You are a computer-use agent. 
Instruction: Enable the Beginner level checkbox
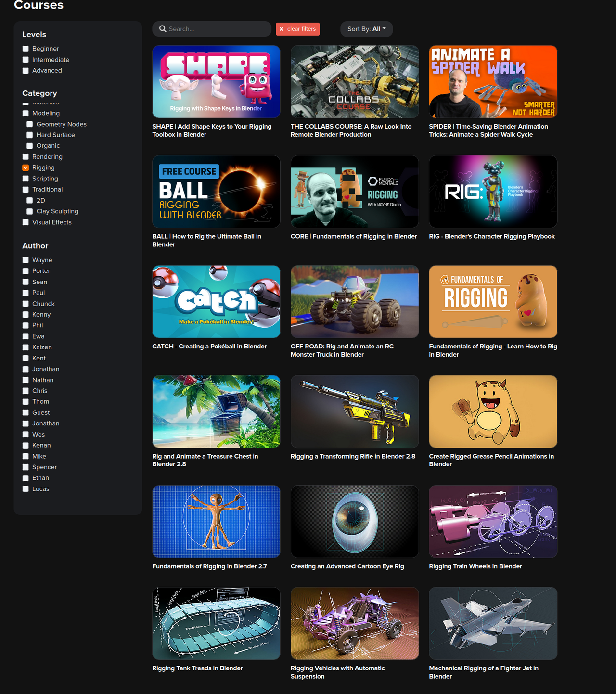pyautogui.click(x=26, y=49)
